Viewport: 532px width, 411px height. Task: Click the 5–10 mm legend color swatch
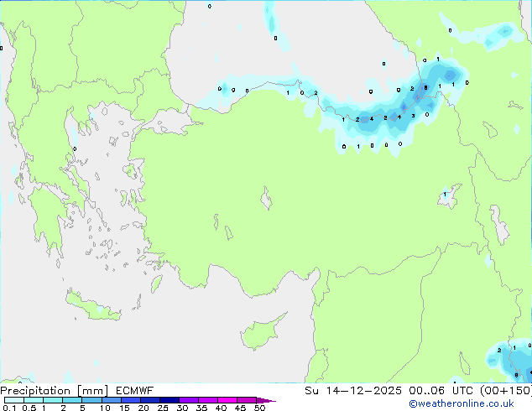pyautogui.click(x=92, y=400)
